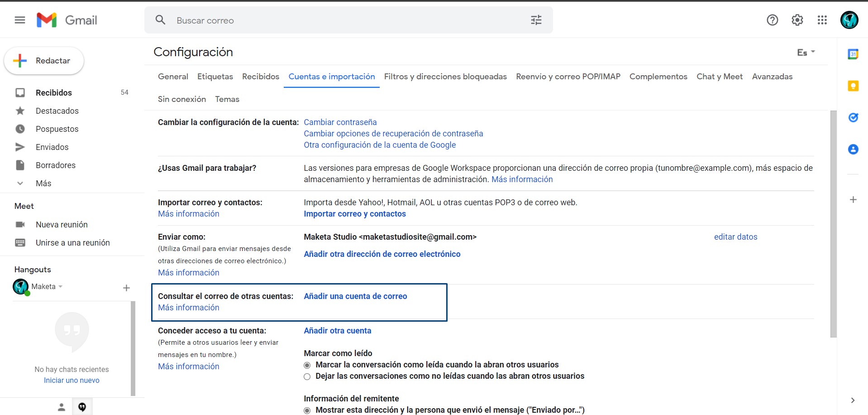This screenshot has width=868, height=415.
Task: Click the Settings gear icon
Action: [797, 20]
